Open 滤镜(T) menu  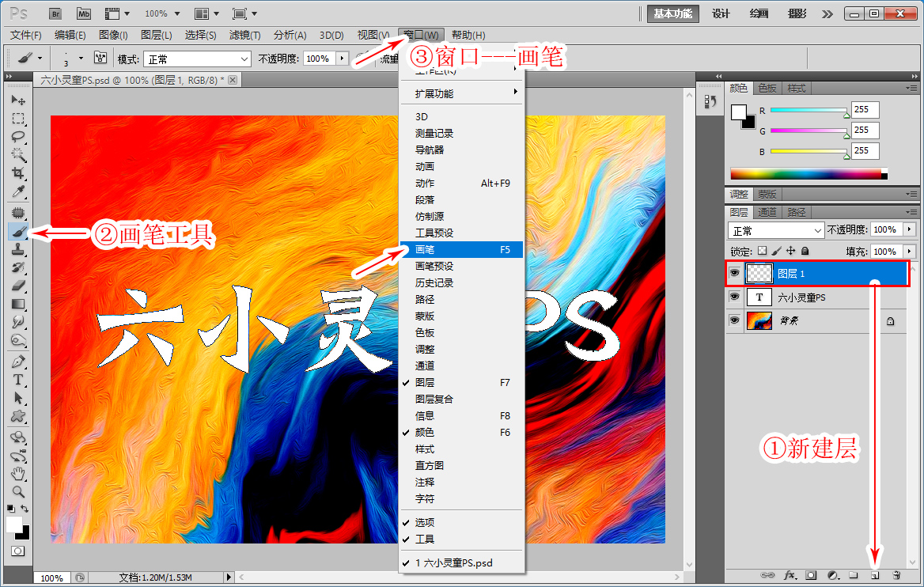pos(244,35)
